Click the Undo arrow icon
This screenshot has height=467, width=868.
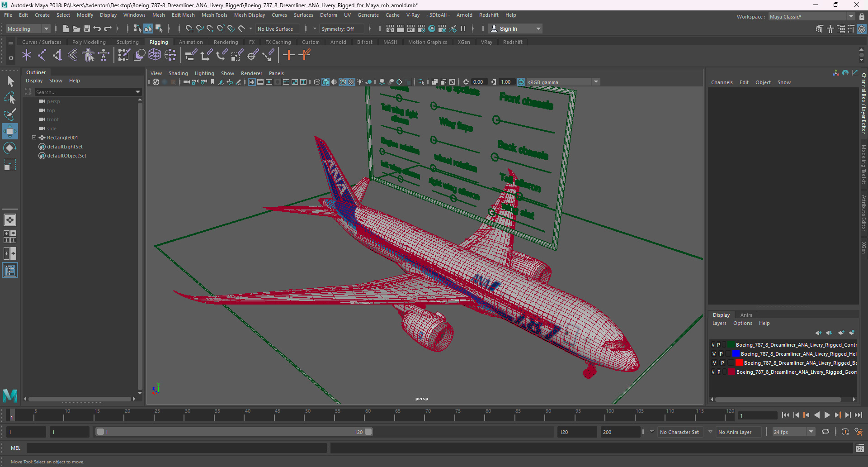tap(97, 29)
